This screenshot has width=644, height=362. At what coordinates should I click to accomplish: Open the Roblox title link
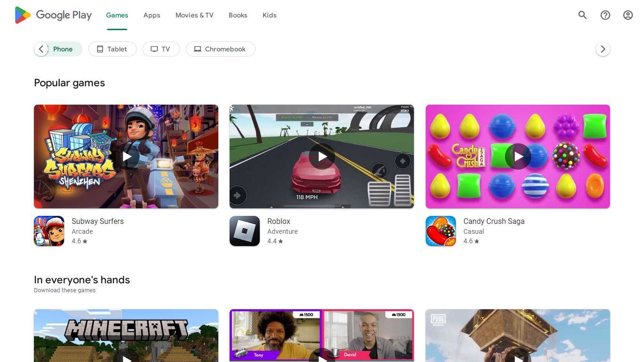279,221
